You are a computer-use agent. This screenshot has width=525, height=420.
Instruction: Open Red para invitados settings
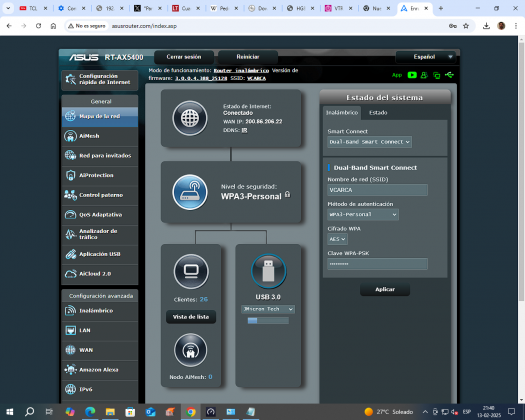pos(100,156)
